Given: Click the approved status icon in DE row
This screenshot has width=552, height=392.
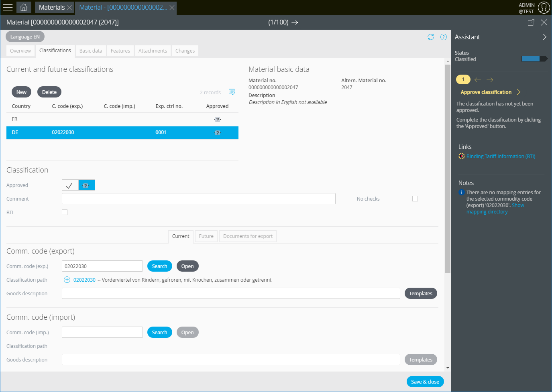Looking at the screenshot, I should [217, 133].
